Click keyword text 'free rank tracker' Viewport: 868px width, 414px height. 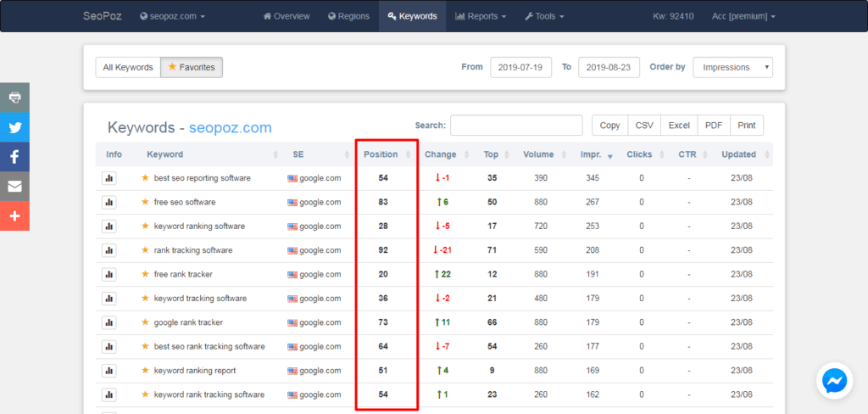point(183,274)
